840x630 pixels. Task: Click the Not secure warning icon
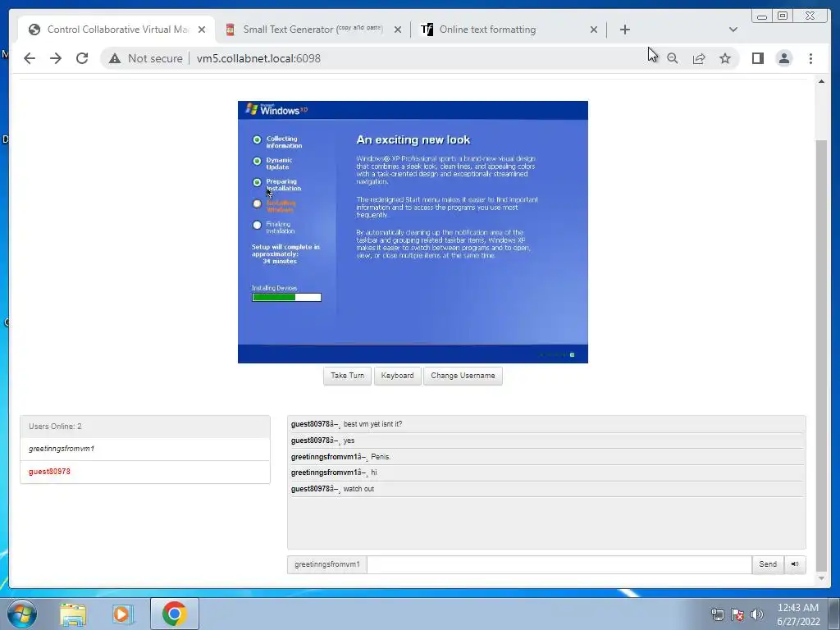115,58
